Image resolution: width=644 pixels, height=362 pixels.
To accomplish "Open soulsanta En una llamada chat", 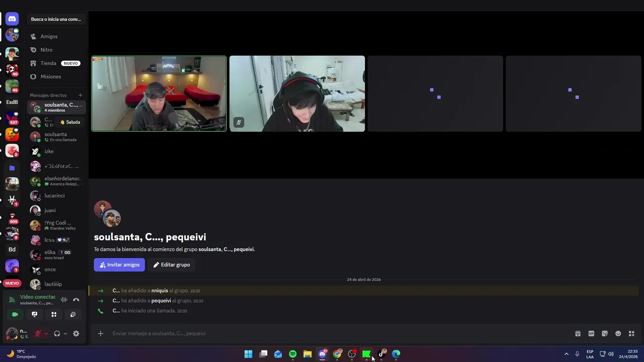I will (x=56, y=137).
